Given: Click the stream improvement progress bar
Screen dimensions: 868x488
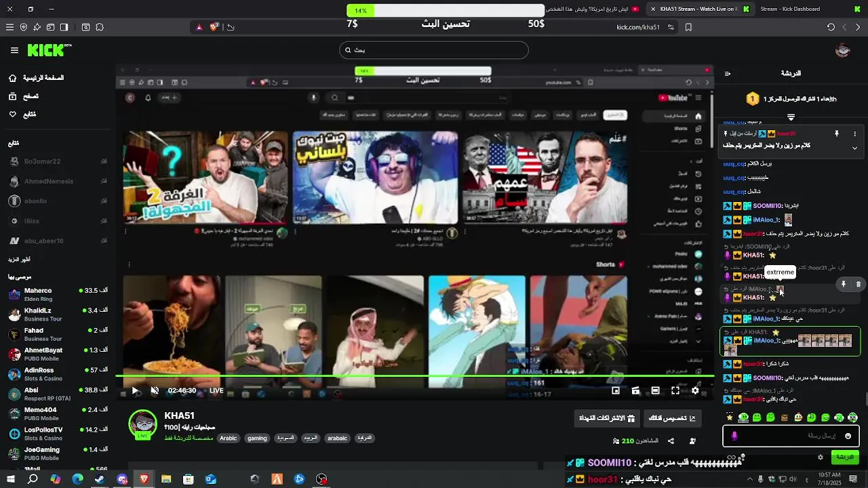Looking at the screenshot, I should [445, 11].
